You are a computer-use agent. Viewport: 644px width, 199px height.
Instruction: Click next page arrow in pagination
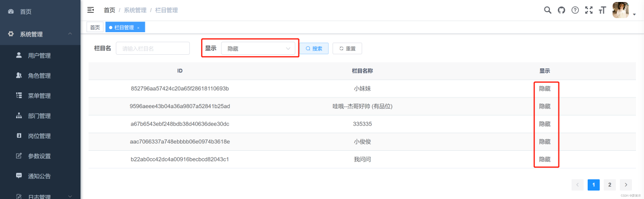(x=626, y=185)
